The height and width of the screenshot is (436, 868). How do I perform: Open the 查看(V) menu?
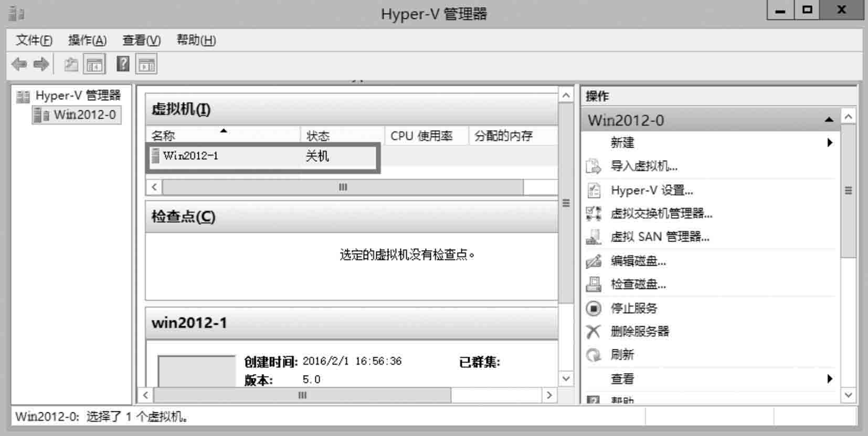point(142,40)
